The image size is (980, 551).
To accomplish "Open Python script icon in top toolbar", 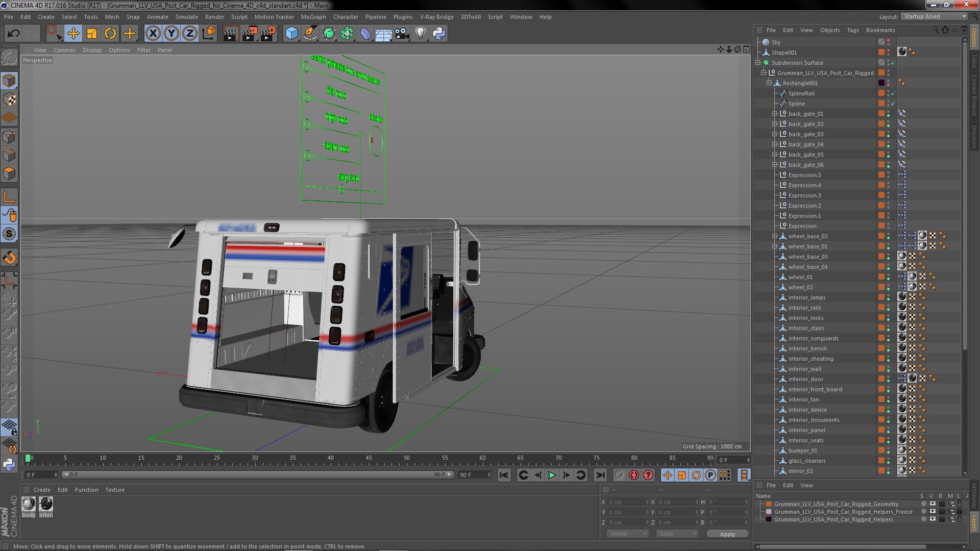I will click(x=439, y=34).
